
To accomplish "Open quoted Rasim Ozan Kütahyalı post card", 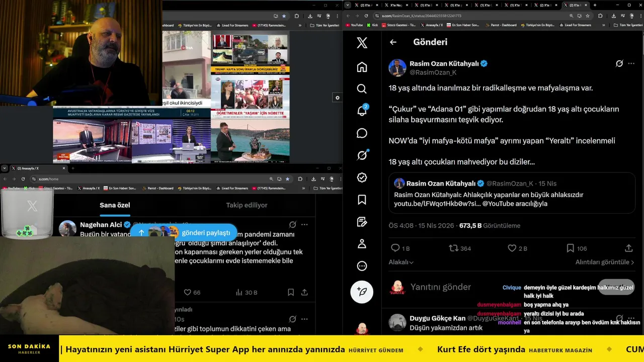I will [x=512, y=193].
